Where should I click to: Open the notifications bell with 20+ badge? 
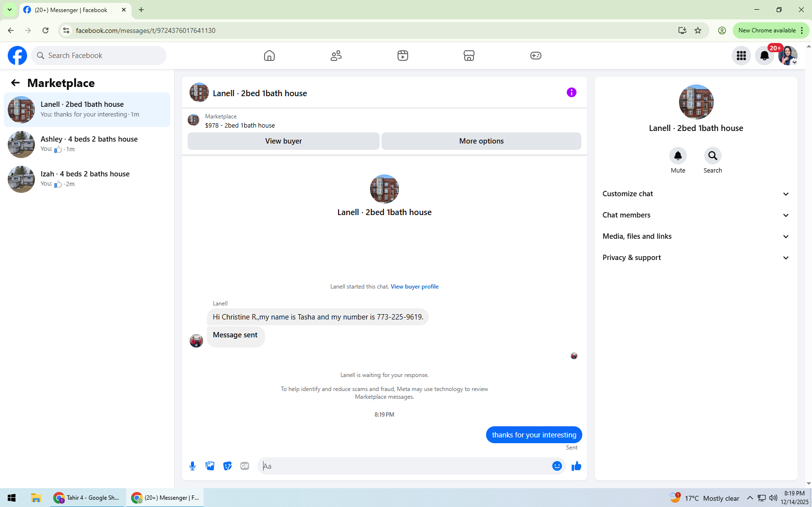coord(765,56)
